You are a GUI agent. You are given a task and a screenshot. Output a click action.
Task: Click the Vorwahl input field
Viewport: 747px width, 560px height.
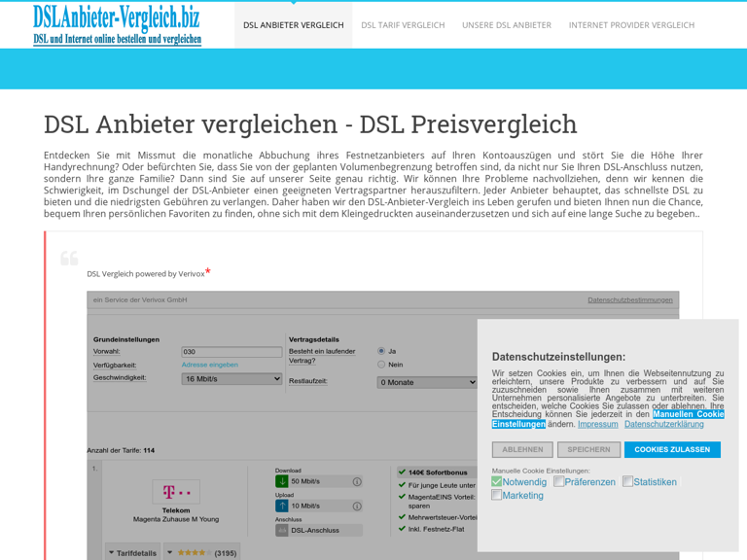coord(231,352)
